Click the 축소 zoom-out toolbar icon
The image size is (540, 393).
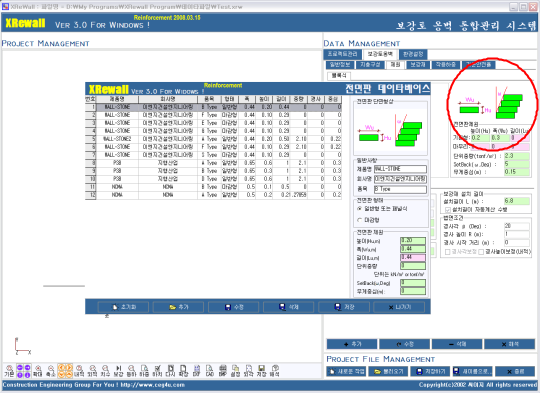point(51,371)
